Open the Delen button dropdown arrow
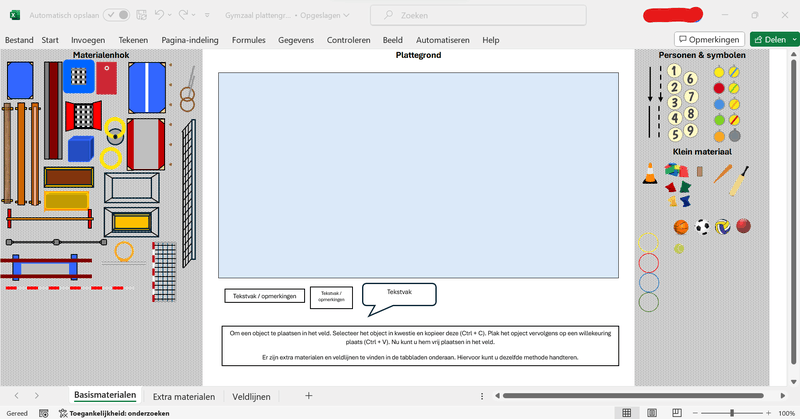Screen dimensions: 800x419 (x=794, y=39)
